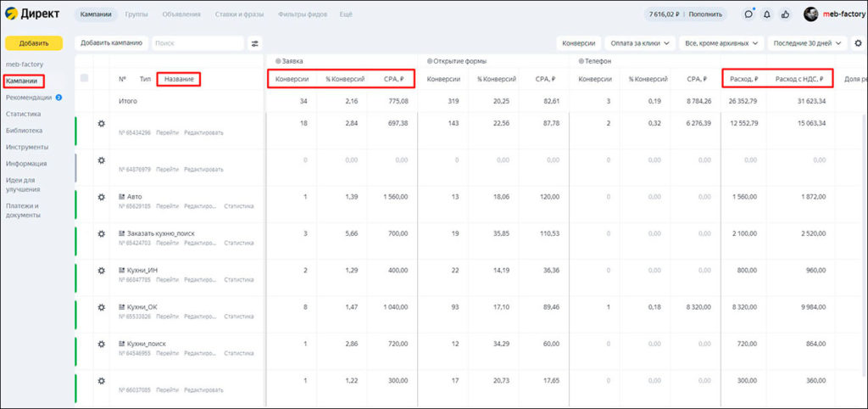868x409 pixels.
Task: Click Редактировать link for campaign 64876979
Action: 203,170
